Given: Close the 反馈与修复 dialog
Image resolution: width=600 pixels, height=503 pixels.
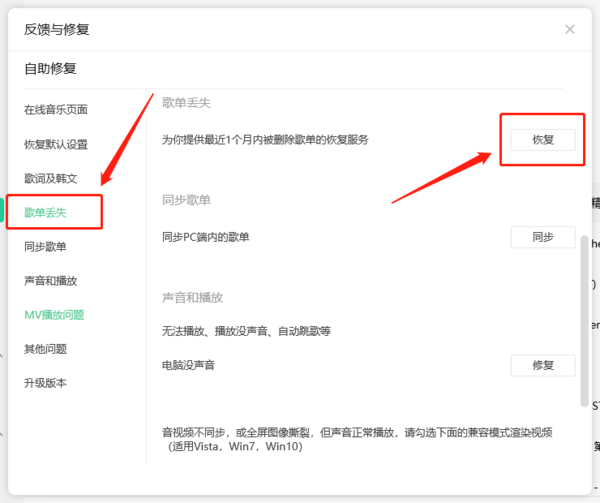Looking at the screenshot, I should click(570, 29).
